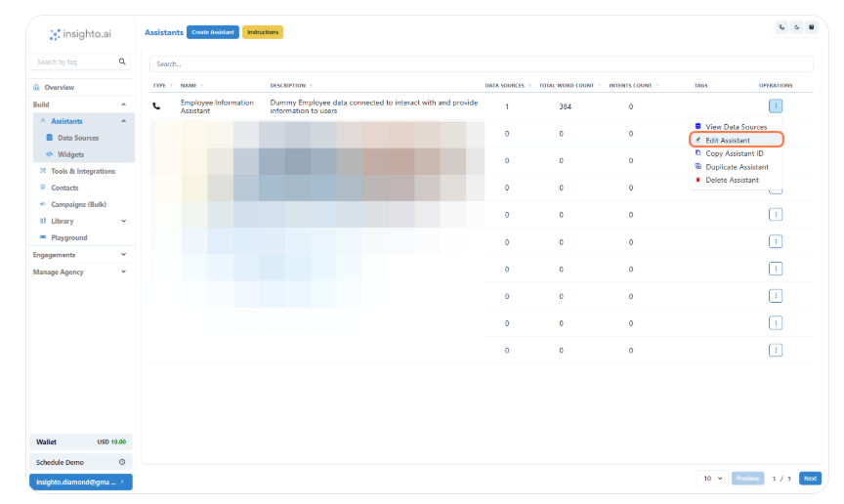Click the yellow Instructions button
This screenshot has width=844, height=504.
point(263,32)
